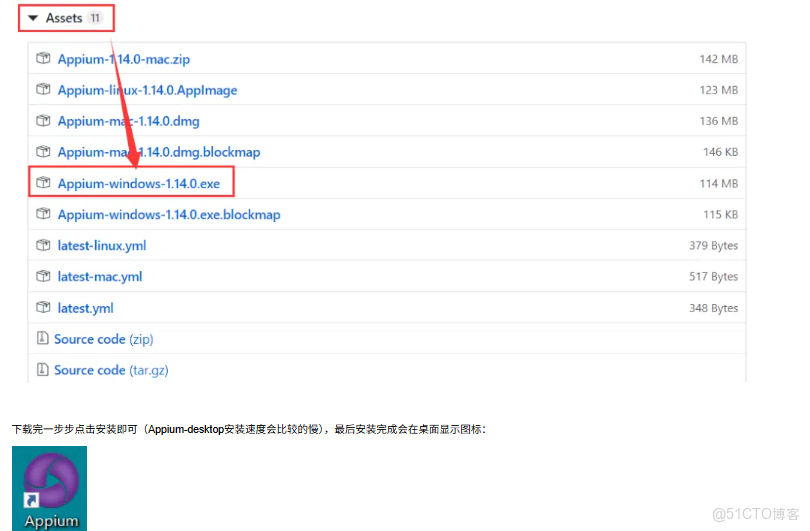Click package icon beside Appium-windows-1.14.0.exe.blockmap
This screenshot has width=810, height=531.
[43, 213]
